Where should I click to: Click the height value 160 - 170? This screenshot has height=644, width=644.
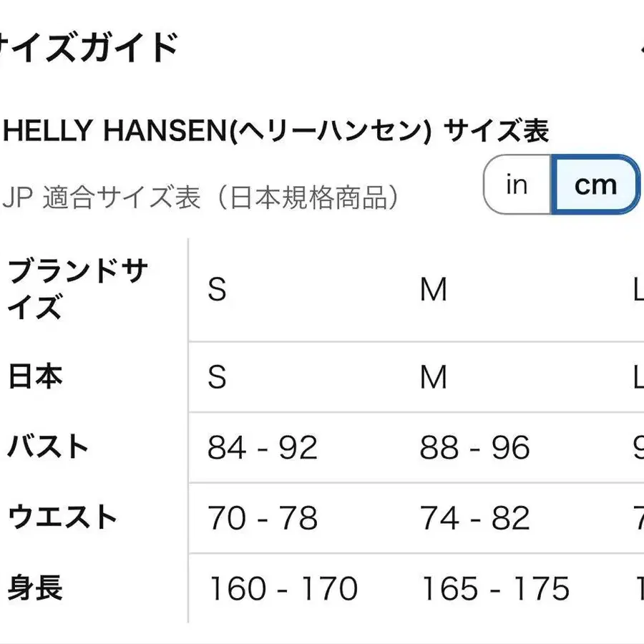click(x=283, y=589)
